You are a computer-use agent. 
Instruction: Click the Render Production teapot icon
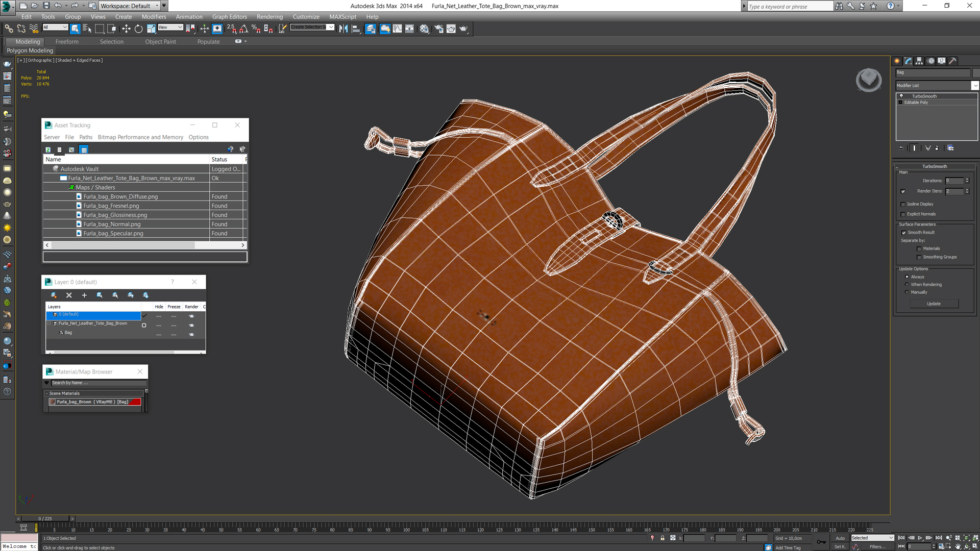[463, 29]
